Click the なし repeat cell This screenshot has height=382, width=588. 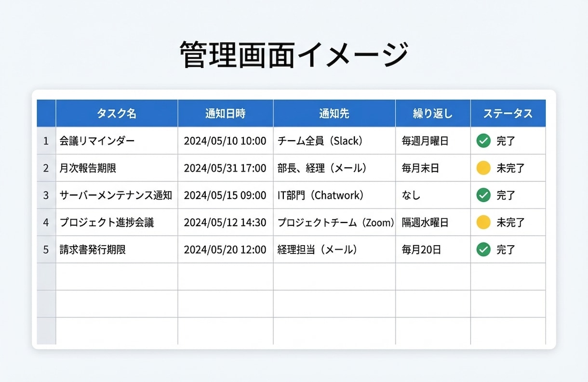tap(433, 195)
